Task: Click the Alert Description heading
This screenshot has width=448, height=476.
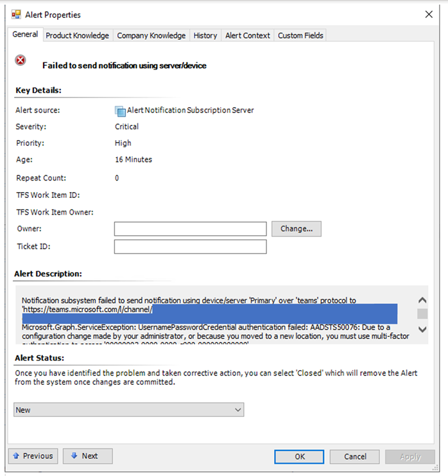Action: (x=48, y=274)
